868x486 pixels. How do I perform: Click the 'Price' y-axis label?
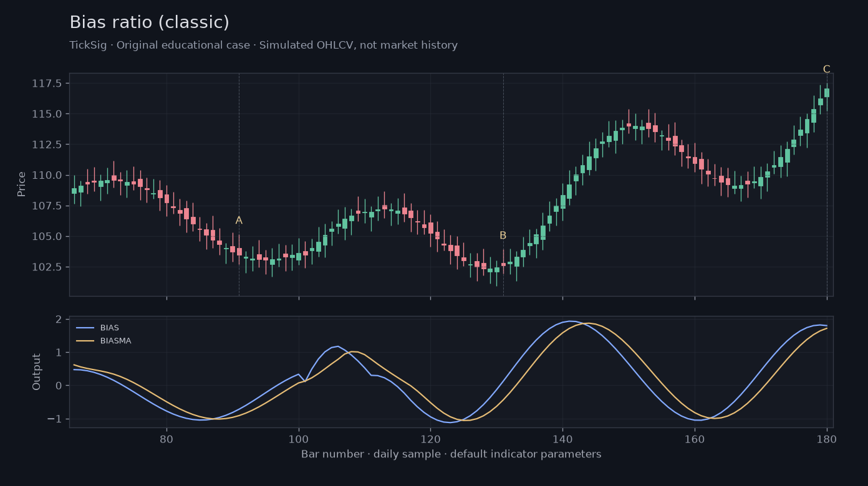[22, 184]
